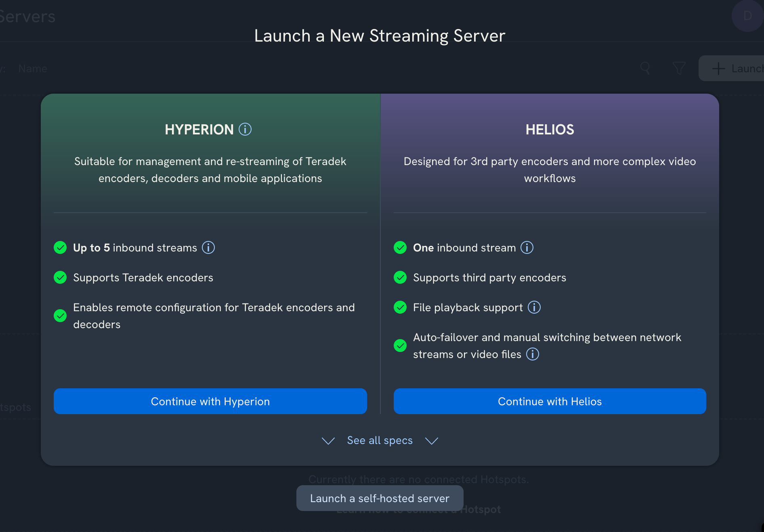The width and height of the screenshot is (764, 532).
Task: Click the info icon next to inbound streams limit
Action: [x=208, y=247]
